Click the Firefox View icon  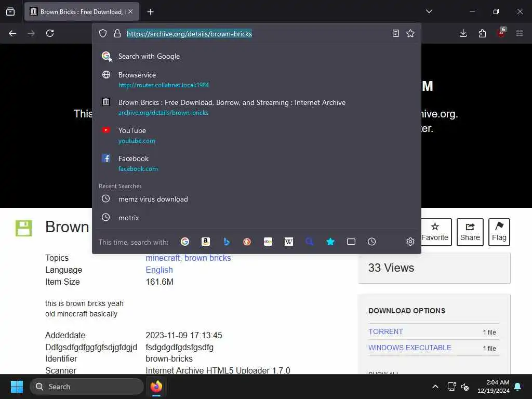pos(10,11)
